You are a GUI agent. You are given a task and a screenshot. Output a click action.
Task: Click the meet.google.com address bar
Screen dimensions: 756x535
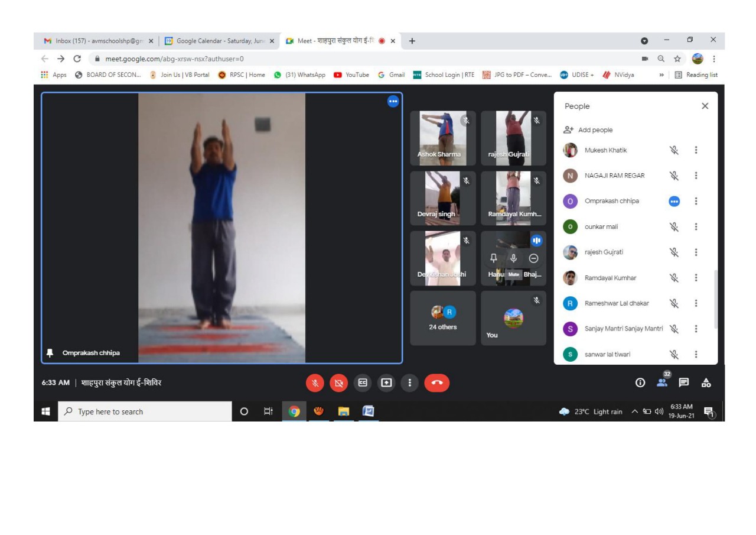(x=366, y=59)
